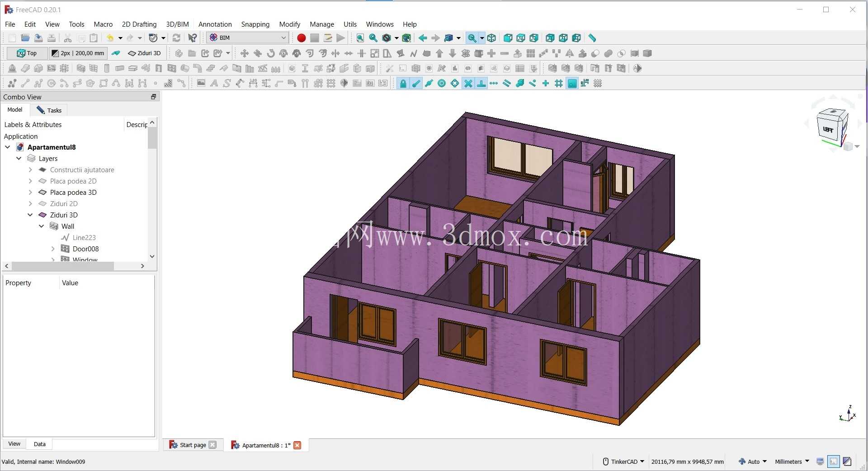Open the Millimeters units dropdown
Image resolution: width=868 pixels, height=471 pixels.
(x=792, y=462)
